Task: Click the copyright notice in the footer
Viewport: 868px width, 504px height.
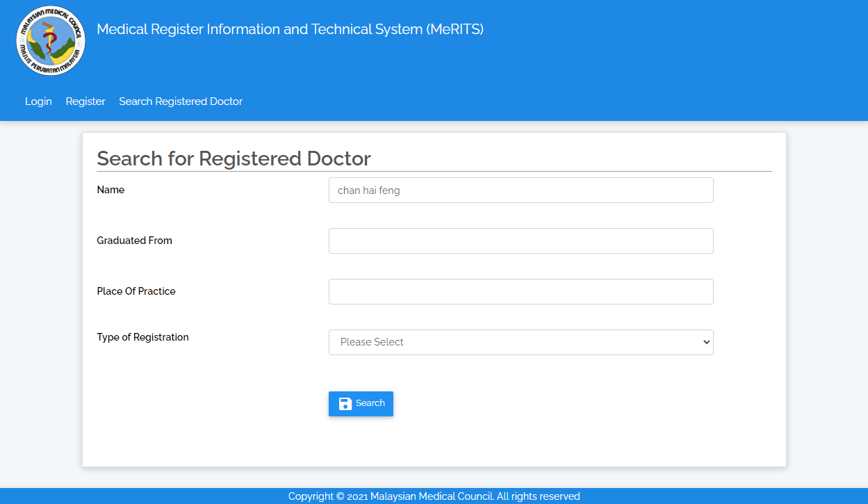Action: 434,496
